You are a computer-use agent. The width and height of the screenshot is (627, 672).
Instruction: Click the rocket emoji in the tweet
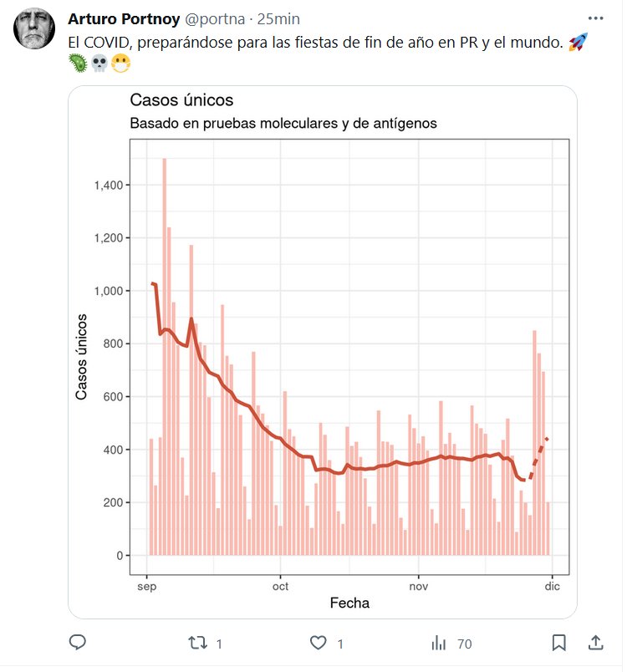coord(577,42)
